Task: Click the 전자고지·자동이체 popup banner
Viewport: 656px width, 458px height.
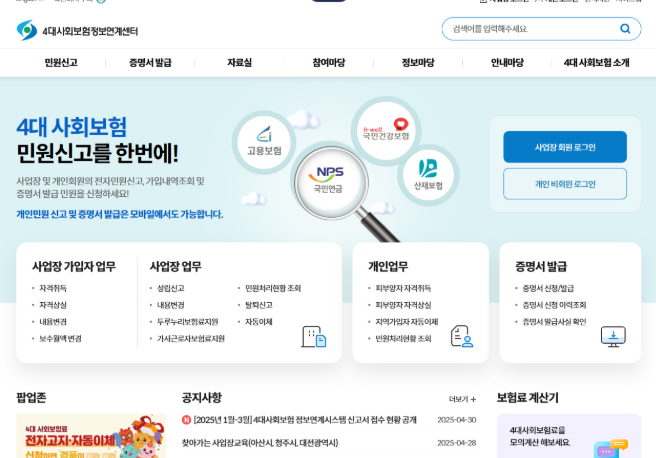Action: [91, 436]
